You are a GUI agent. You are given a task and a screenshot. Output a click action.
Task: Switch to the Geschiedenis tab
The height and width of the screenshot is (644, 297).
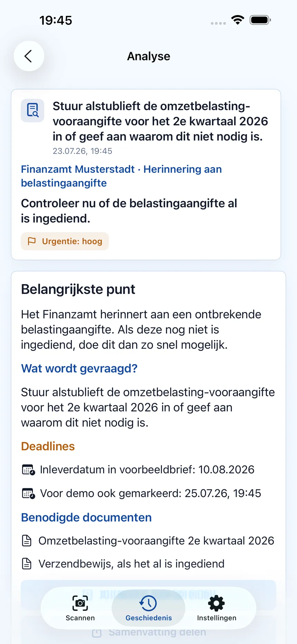(x=148, y=608)
